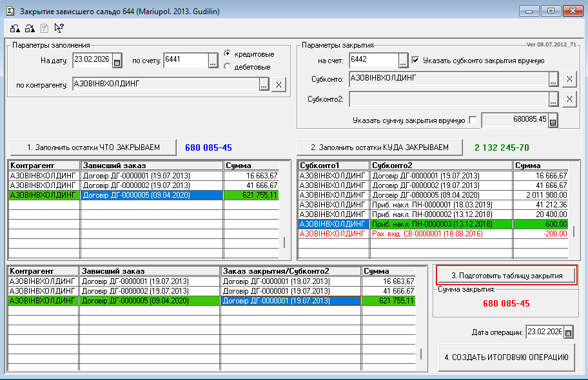Open calculator next to closing sum 680085.45
Viewport: 588px width, 380px height.
(553, 120)
